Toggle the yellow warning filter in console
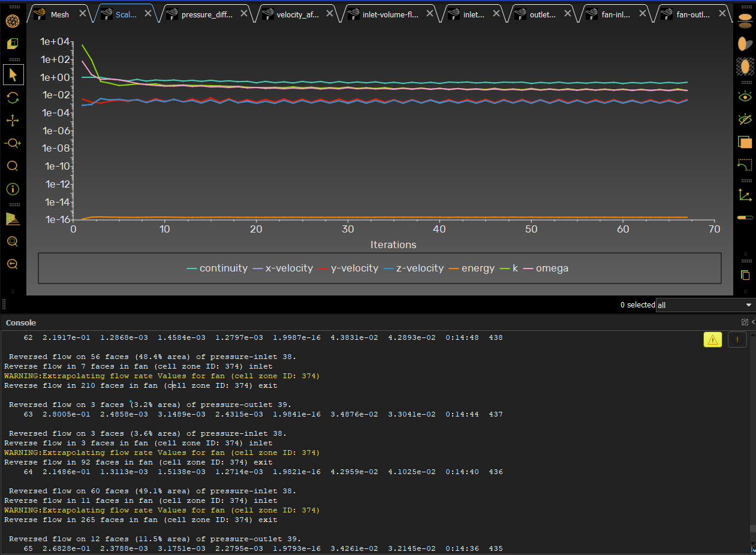Viewport: 756px width, 555px height. 712,340
